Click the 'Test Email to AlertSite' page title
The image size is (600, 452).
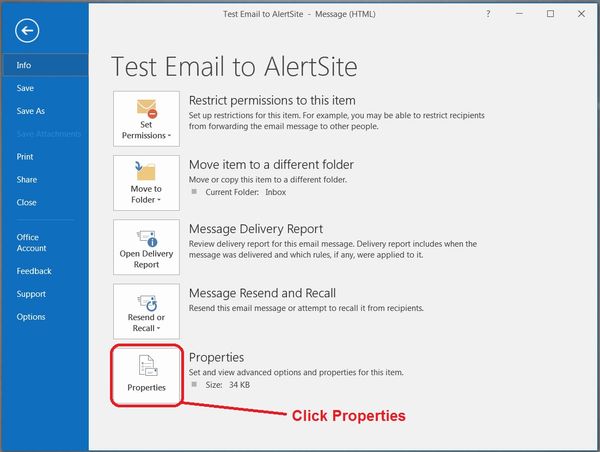[234, 67]
